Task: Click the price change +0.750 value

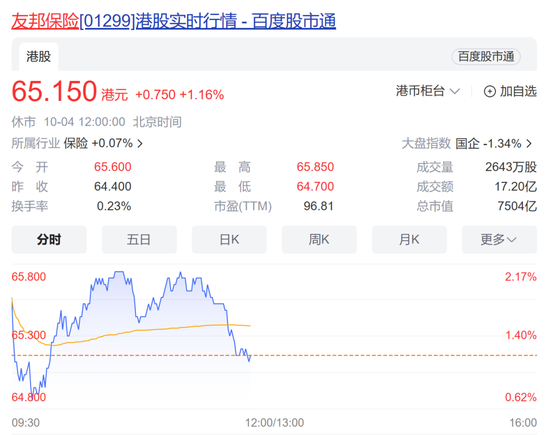Action: (155, 95)
